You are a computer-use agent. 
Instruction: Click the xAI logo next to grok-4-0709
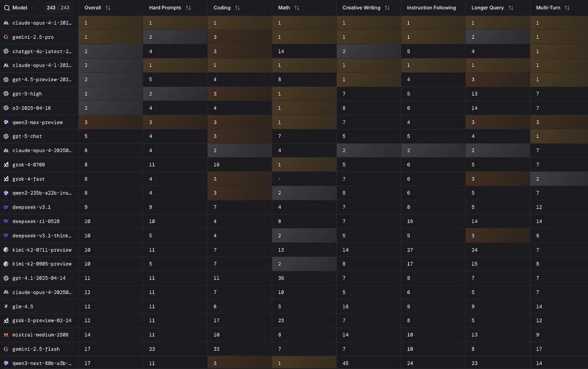tap(6, 164)
